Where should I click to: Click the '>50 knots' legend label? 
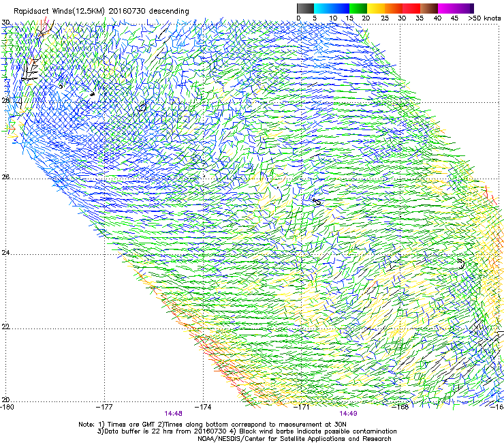point(484,18)
